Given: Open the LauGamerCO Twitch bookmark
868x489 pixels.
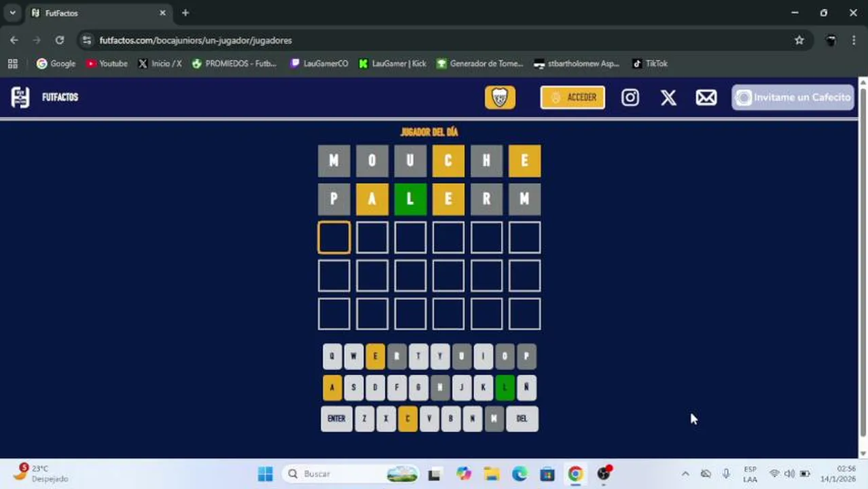Looking at the screenshot, I should (319, 63).
